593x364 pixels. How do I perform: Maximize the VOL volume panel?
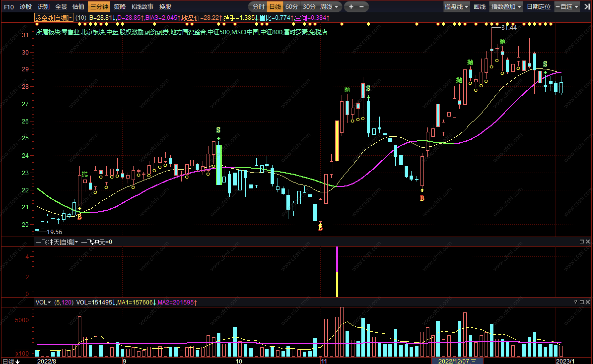click(x=582, y=302)
